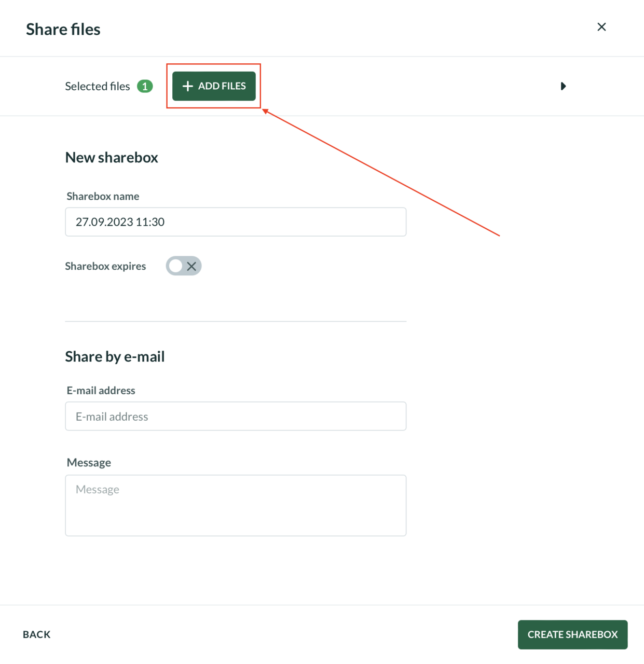The image size is (644, 664).
Task: Click the Selected files label
Action: (x=97, y=86)
